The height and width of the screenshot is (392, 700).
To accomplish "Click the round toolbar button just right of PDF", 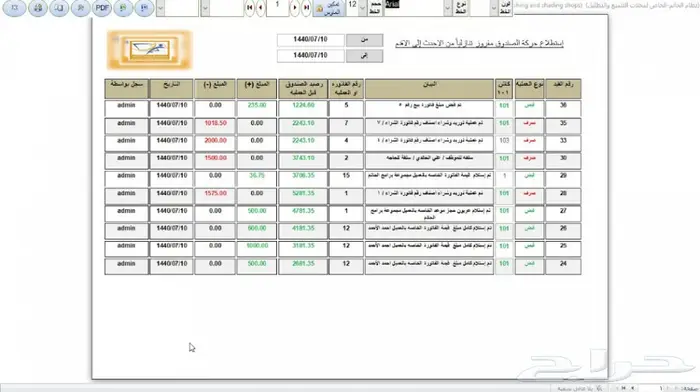I will pos(123,8).
